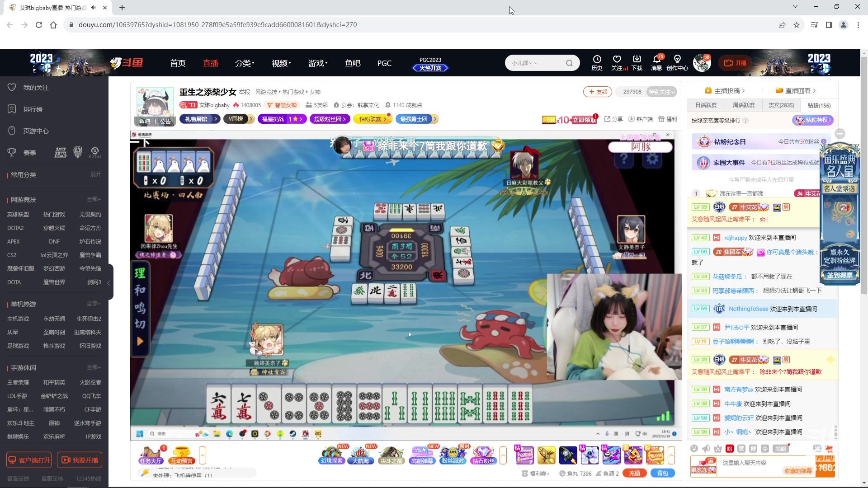
Task: Open the 粉丝派对 icon
Action: 453,455
